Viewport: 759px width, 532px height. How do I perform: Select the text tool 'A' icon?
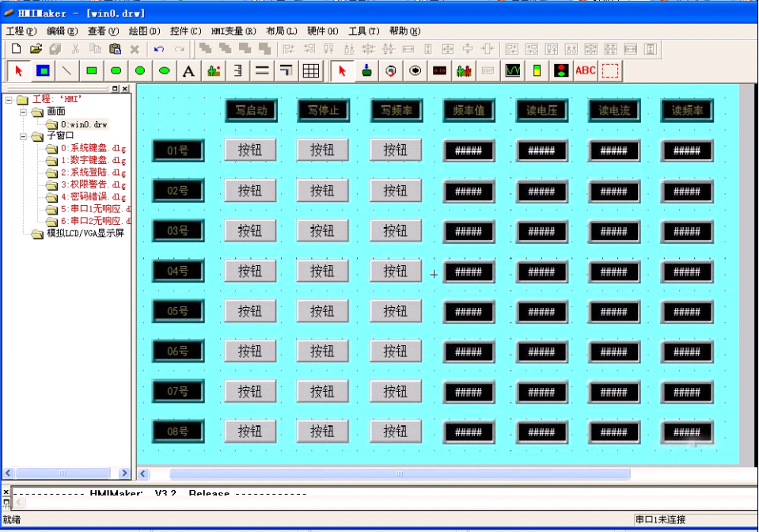[188, 70]
